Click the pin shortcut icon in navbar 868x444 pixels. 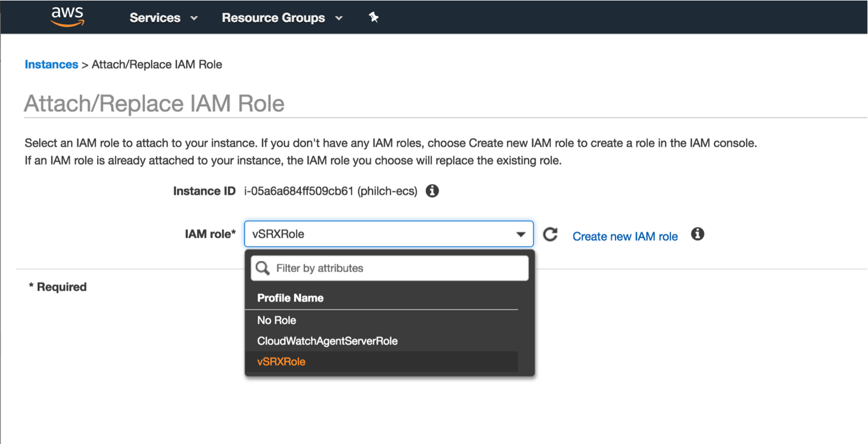[374, 18]
